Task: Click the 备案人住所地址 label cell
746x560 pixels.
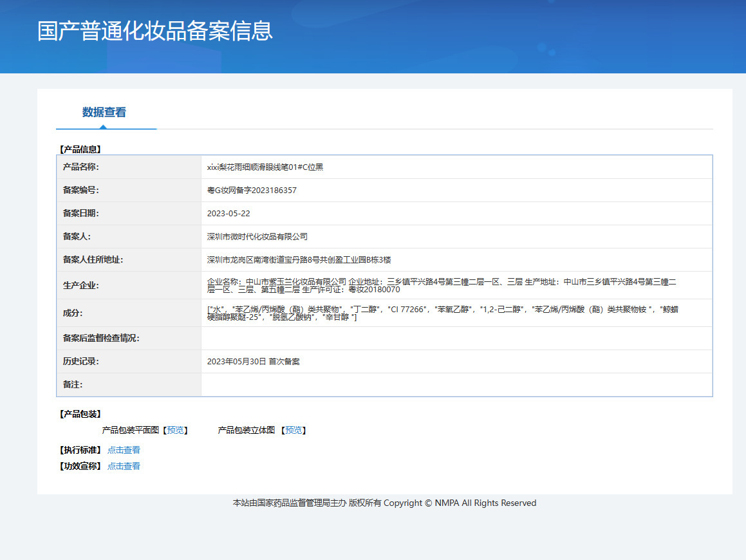Action: point(129,260)
